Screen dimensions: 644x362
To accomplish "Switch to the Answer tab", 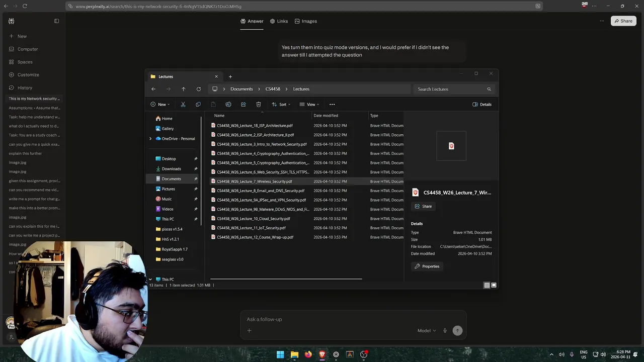I will (x=252, y=21).
